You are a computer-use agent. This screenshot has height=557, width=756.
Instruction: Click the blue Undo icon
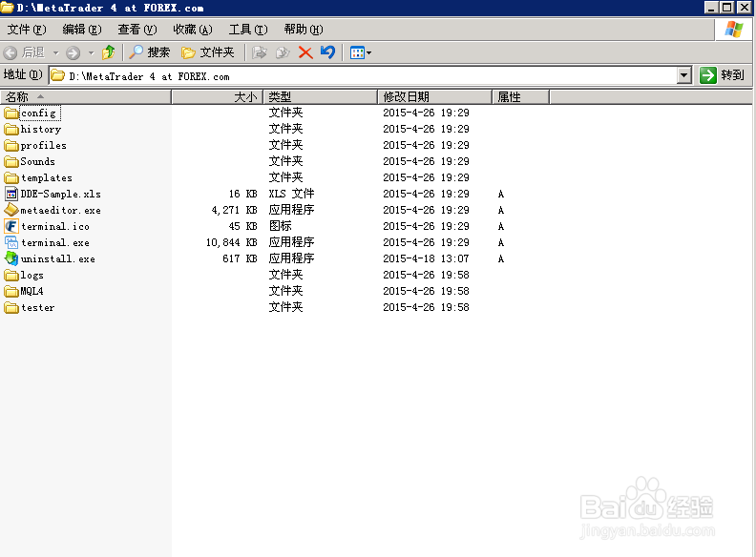click(327, 52)
